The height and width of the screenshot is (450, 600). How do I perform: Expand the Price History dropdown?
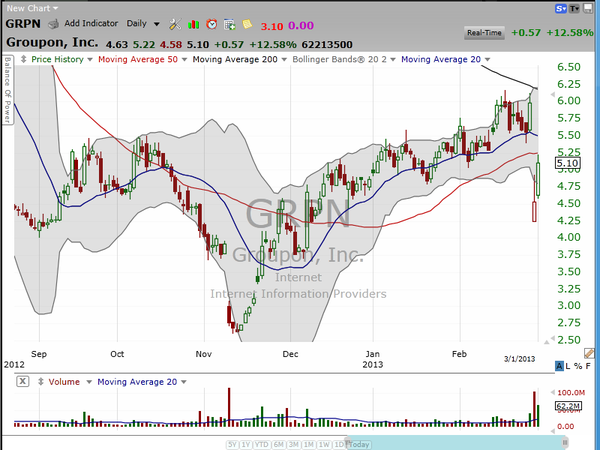point(90,59)
